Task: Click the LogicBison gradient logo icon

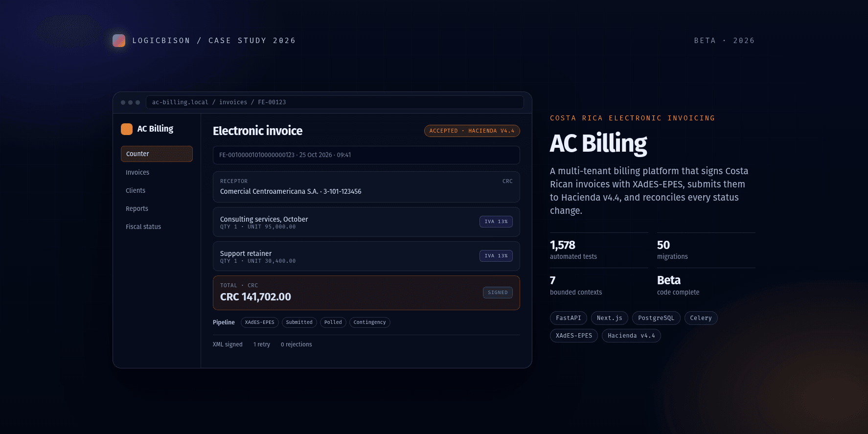Action: [119, 41]
